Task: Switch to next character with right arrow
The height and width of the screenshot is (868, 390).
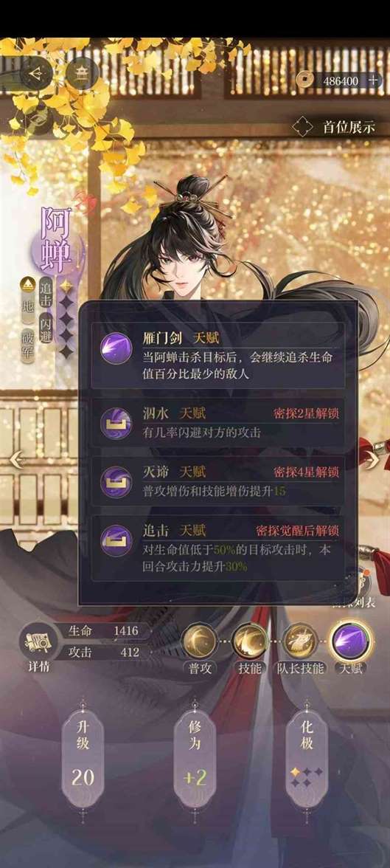Action: pos(372,458)
